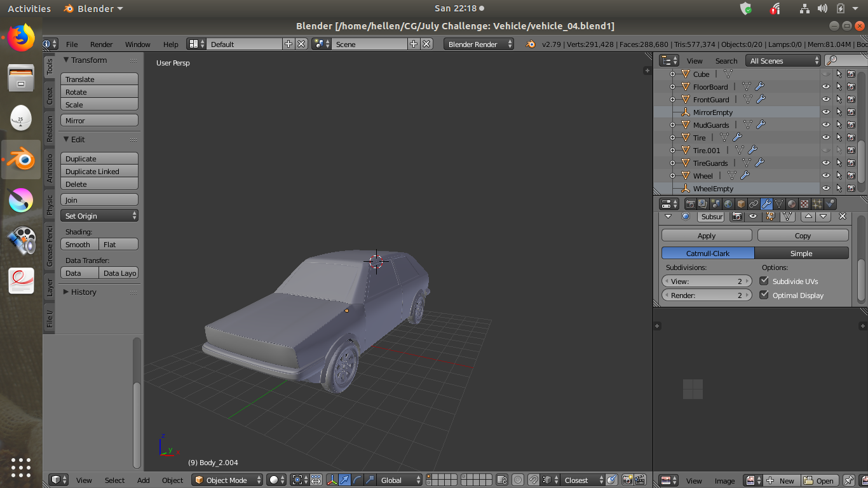868x488 pixels.
Task: Open the Render properties tab camera icon
Action: click(x=691, y=204)
